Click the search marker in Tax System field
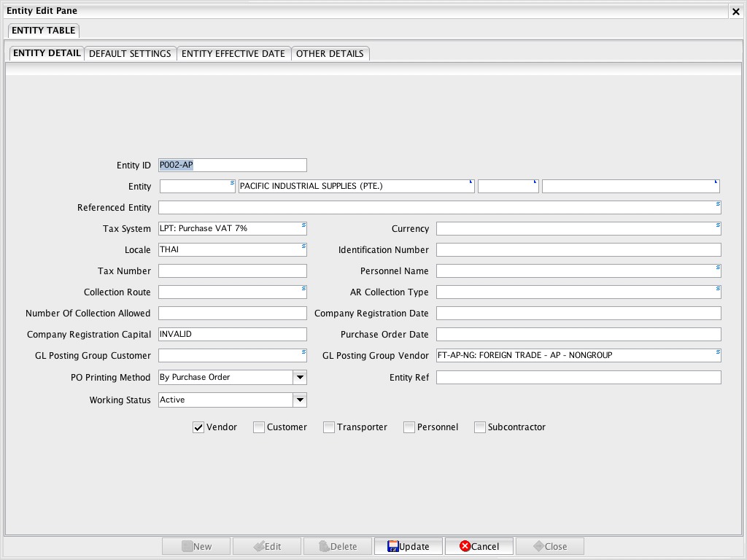 point(303,225)
